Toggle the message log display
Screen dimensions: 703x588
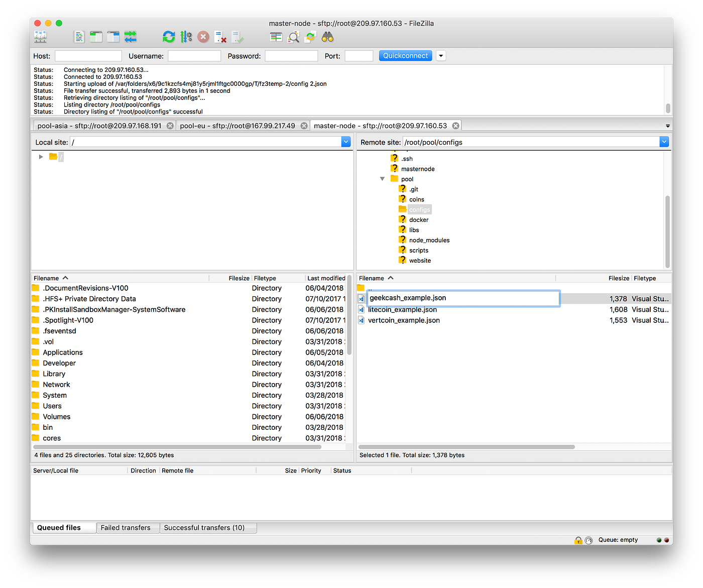(x=79, y=37)
